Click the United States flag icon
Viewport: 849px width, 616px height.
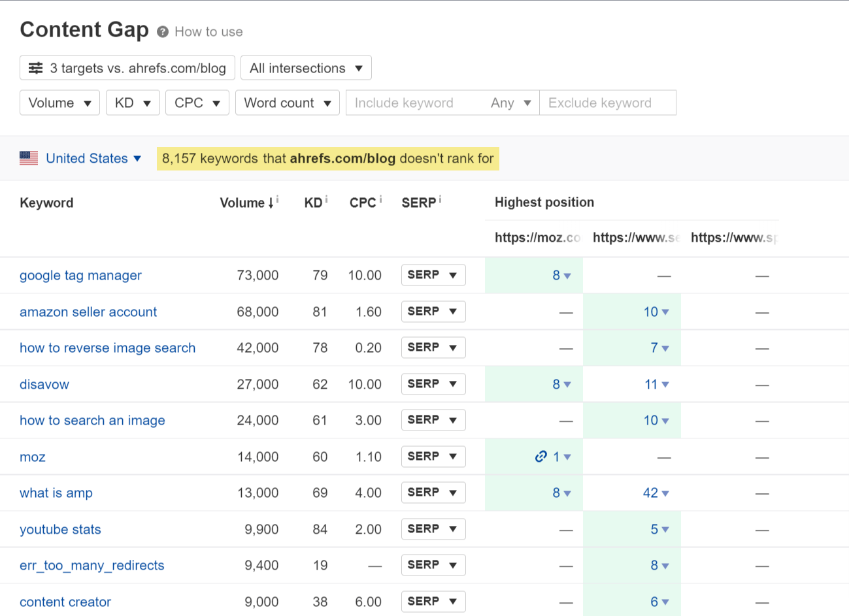pyautogui.click(x=29, y=158)
